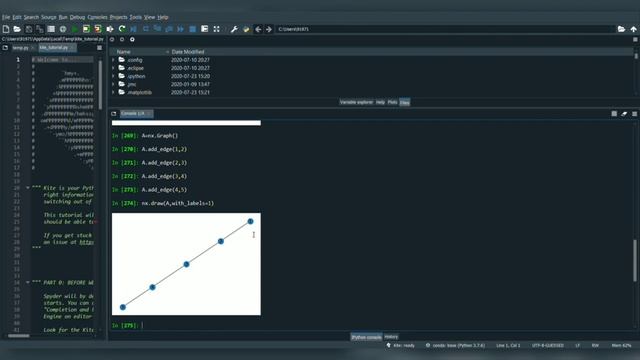Expand the .ipython folder
The height and width of the screenshot is (360, 640).
tap(113, 76)
